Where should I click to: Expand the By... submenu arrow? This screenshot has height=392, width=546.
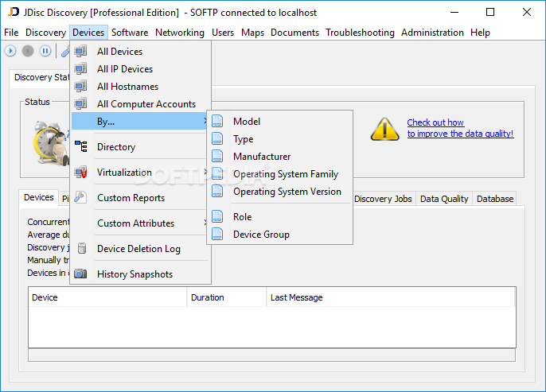[x=205, y=121]
